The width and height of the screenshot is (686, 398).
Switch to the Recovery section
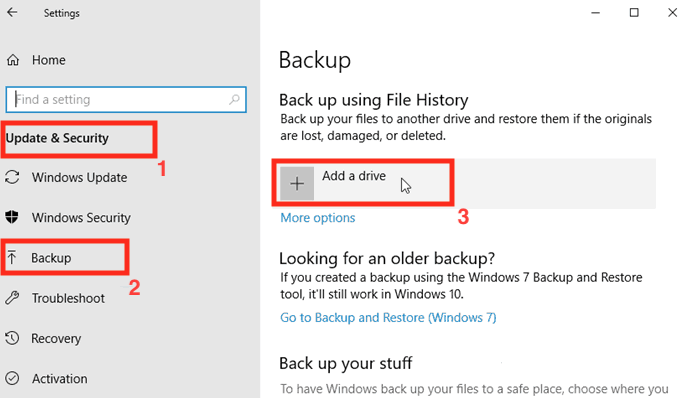pyautogui.click(x=56, y=339)
